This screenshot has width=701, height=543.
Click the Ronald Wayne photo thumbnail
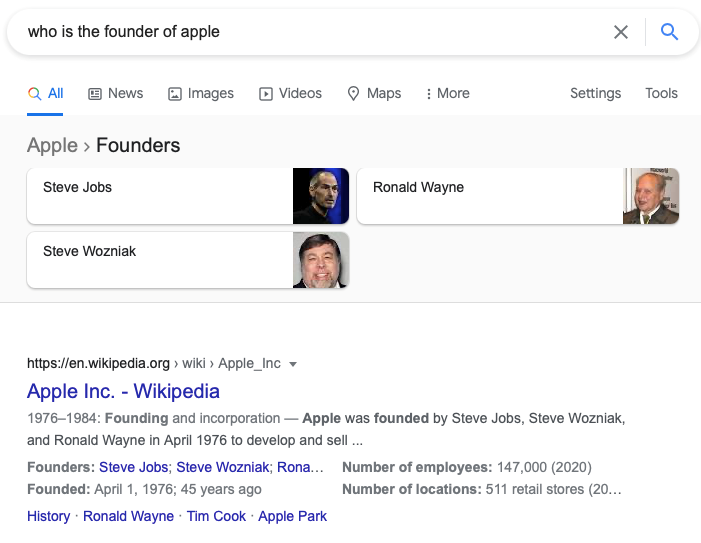pyautogui.click(x=651, y=196)
